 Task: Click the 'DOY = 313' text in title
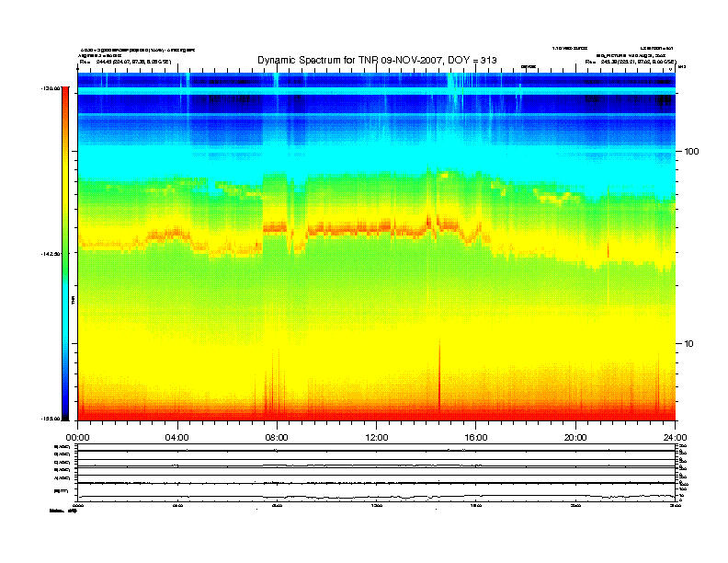[472, 60]
